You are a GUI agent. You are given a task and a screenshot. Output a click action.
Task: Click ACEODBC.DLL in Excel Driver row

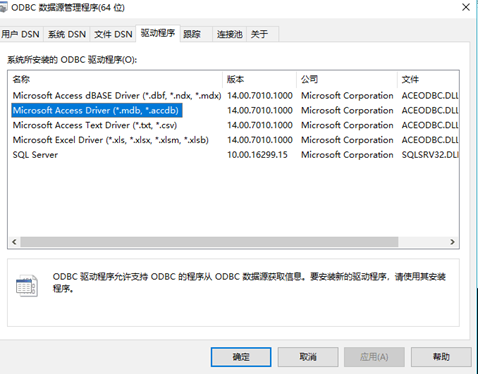[430, 140]
